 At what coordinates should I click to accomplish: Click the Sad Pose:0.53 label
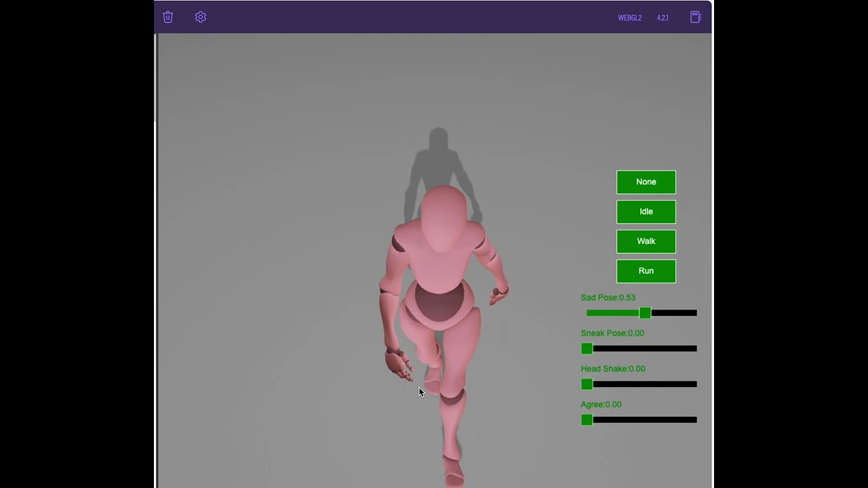pos(608,298)
